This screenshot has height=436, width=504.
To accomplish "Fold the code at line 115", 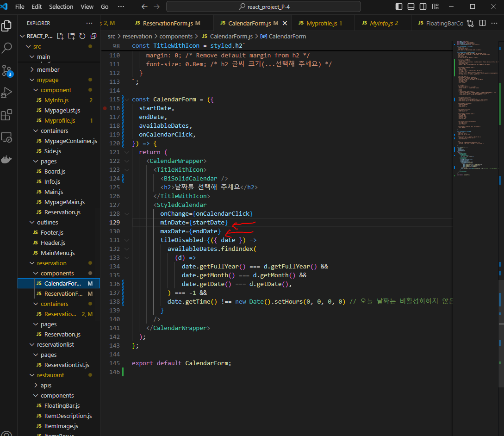I will coord(127,100).
